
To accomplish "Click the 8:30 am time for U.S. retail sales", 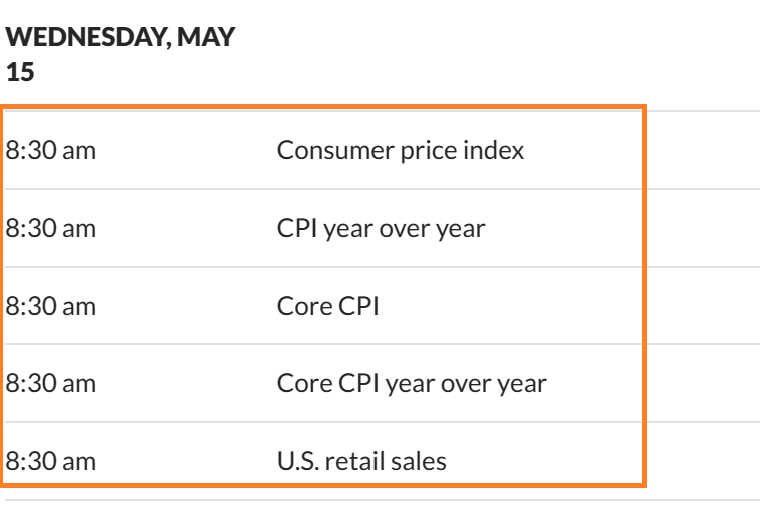I will point(51,461).
